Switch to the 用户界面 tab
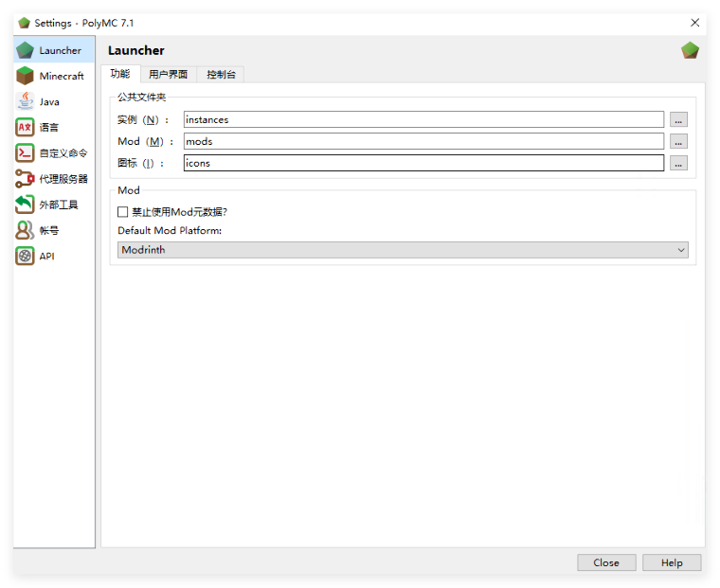This screenshot has height=588, width=720. 168,75
